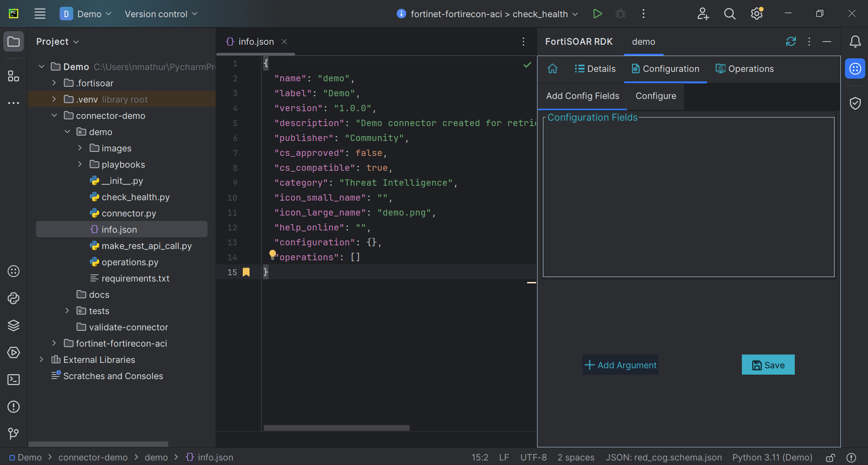Screen dimensions: 868x465
Task: Toggle the Project tool window folder icon
Action: coord(14,42)
